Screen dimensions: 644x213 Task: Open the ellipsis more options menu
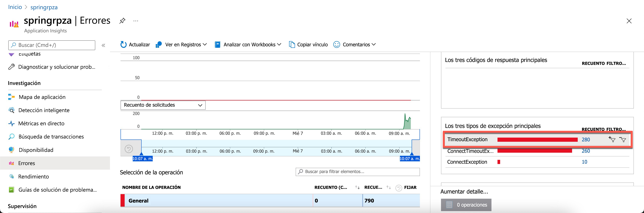click(x=136, y=21)
